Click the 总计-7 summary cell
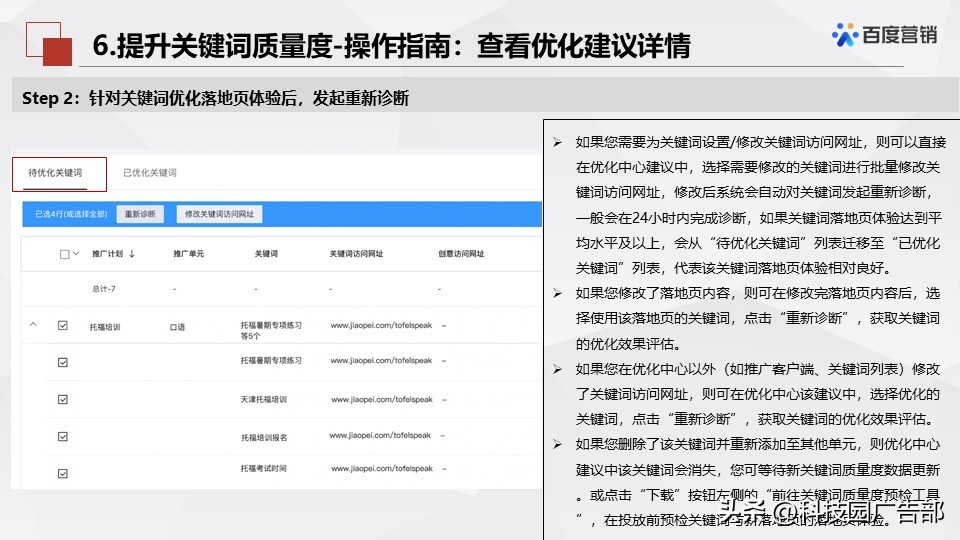 click(x=103, y=289)
